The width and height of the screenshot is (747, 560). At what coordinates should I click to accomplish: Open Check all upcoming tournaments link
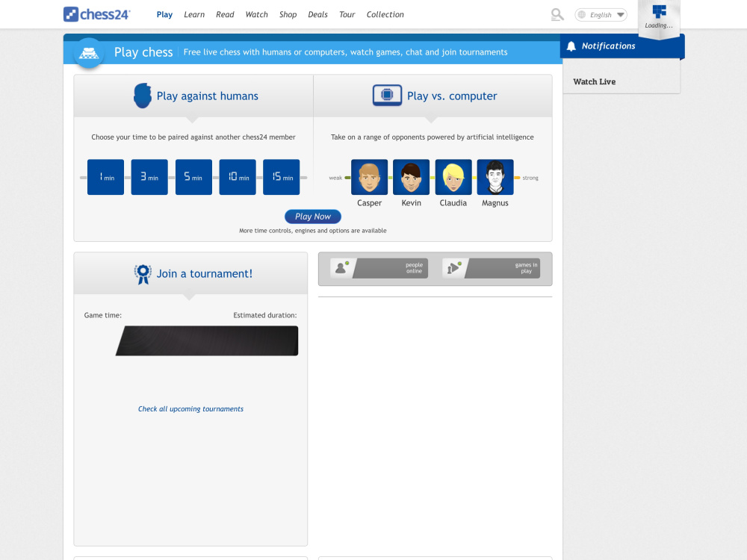[190, 409]
